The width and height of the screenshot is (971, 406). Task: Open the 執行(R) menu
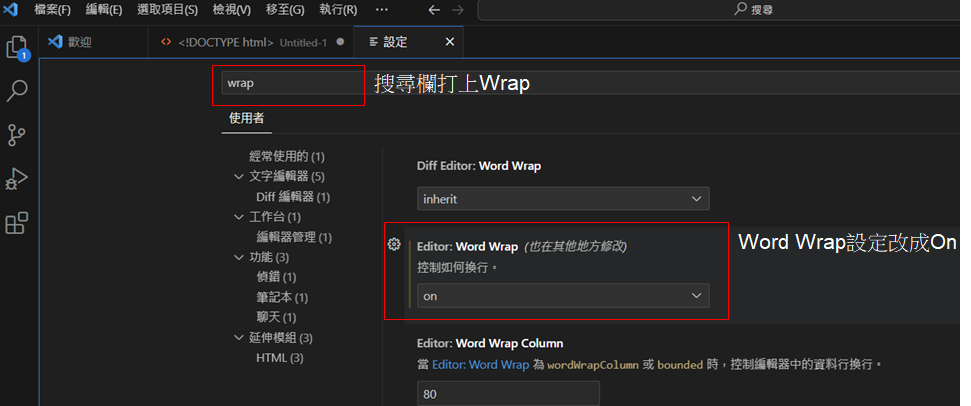(338, 10)
